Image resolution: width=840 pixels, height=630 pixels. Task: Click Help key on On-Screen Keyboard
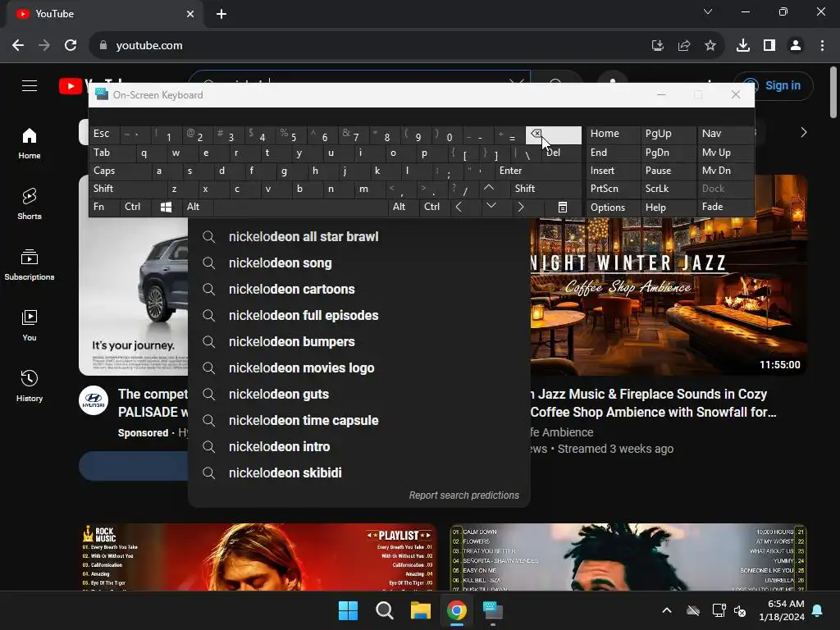click(x=668, y=208)
